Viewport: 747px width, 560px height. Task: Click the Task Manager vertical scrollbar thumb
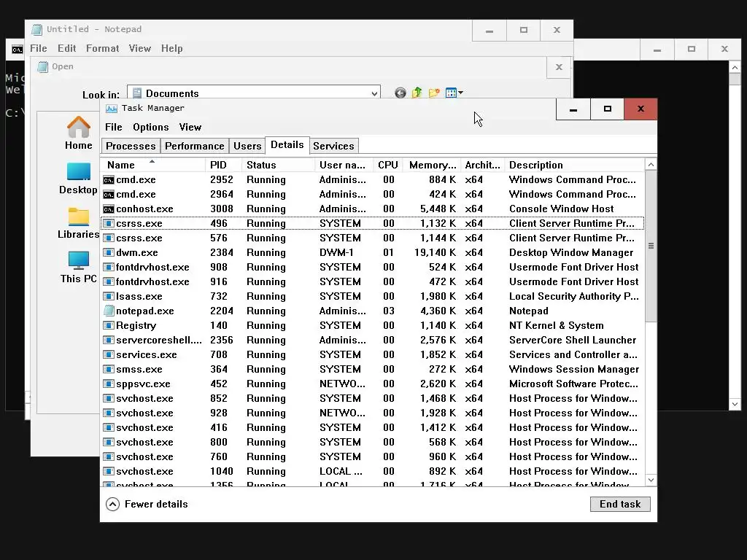tap(651, 246)
